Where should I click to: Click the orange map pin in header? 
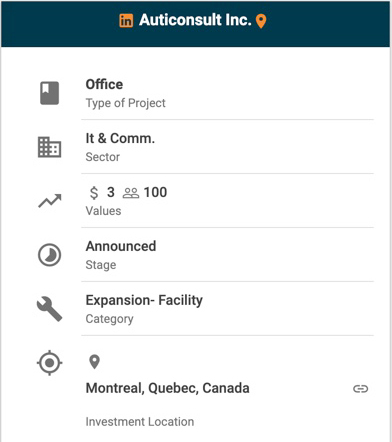click(261, 21)
